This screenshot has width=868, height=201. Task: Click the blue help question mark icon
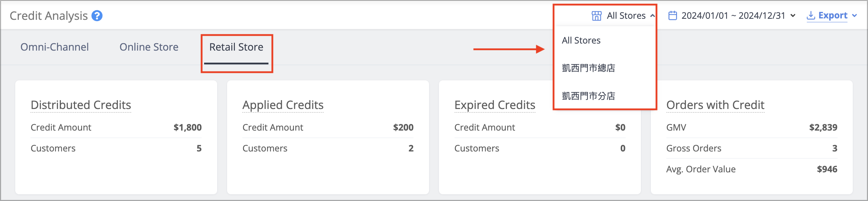pyautogui.click(x=97, y=16)
